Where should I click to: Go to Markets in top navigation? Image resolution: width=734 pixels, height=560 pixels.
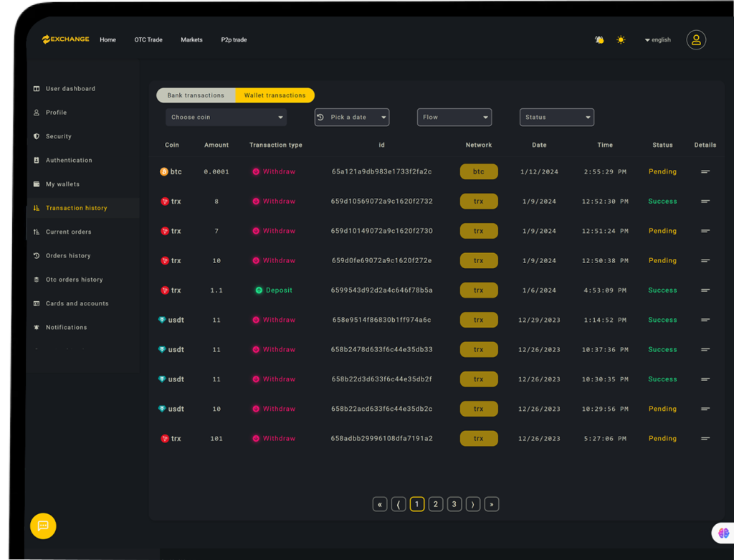click(191, 40)
